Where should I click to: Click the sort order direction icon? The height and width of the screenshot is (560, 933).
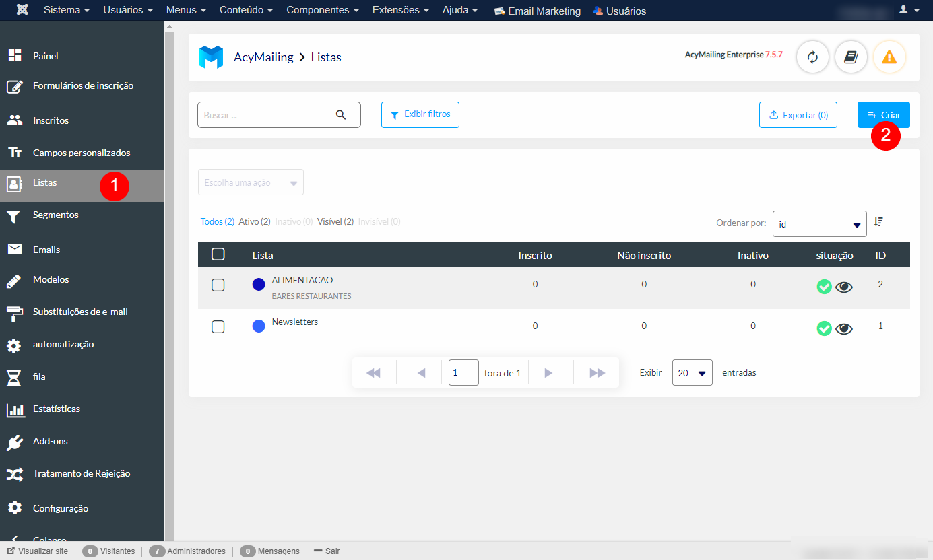pos(878,222)
